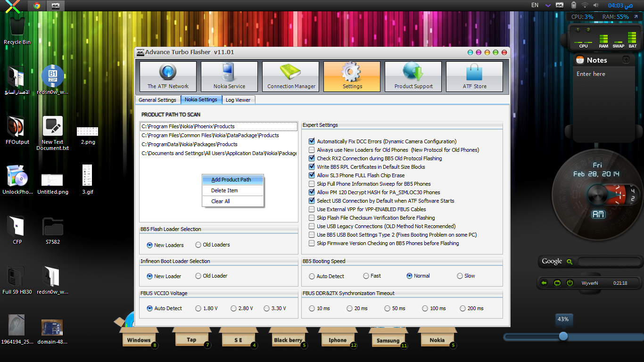Viewport: 644px width, 362px height.
Task: Enable Skip Firmware Version Checking checkbox
Action: pyautogui.click(x=312, y=243)
